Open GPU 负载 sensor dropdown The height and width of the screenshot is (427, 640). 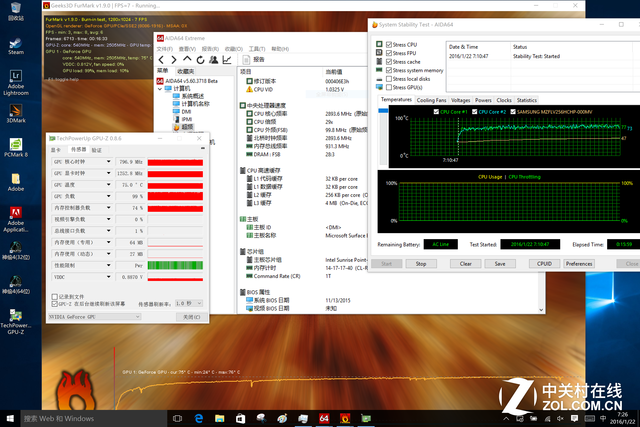[109, 196]
